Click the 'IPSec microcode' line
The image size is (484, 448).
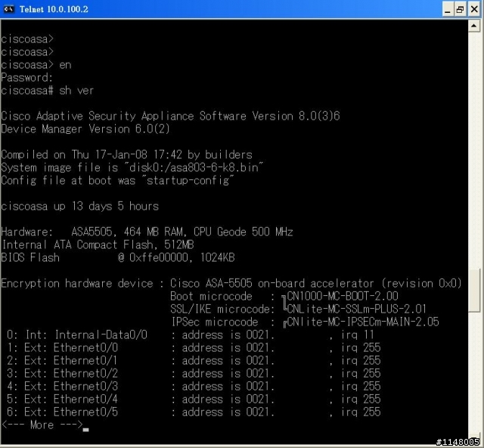tap(306, 322)
